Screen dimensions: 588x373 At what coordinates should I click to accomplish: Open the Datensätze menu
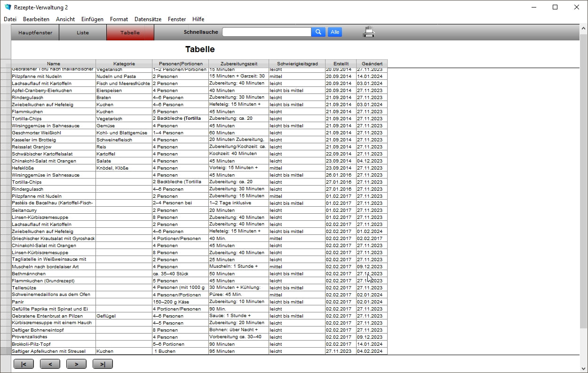click(148, 19)
